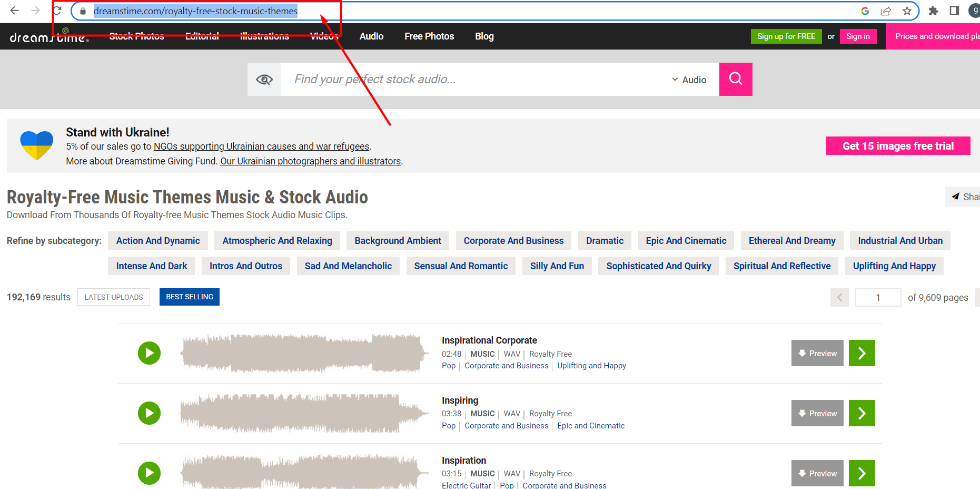The image size is (980, 489).
Task: Filter by Action And Dynamic subcategory
Action: pyautogui.click(x=158, y=241)
